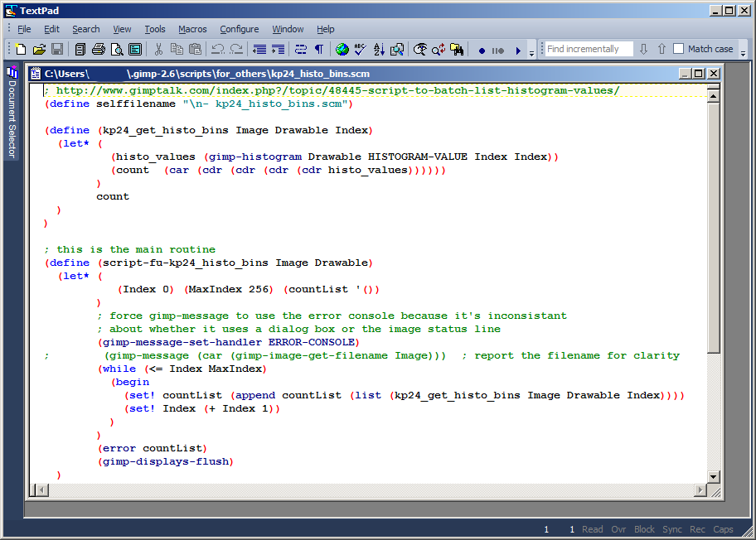This screenshot has width=756, height=540.
Task: Click the Redo arrow icon
Action: click(x=236, y=49)
